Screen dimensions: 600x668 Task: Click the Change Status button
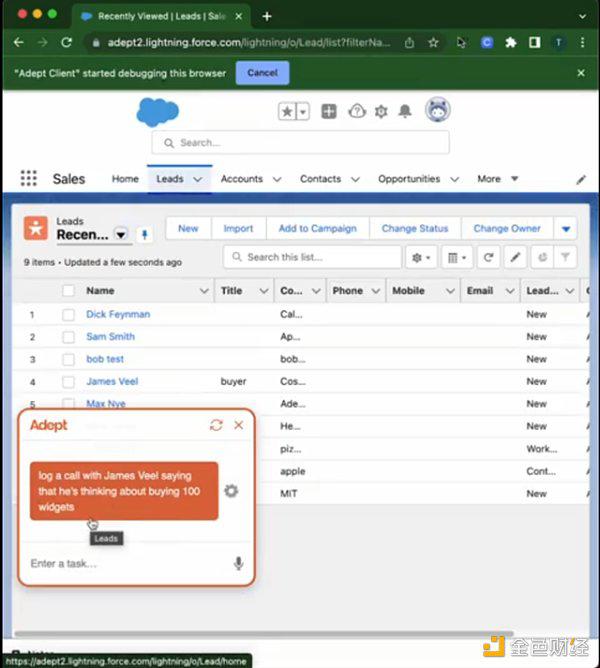coord(415,229)
